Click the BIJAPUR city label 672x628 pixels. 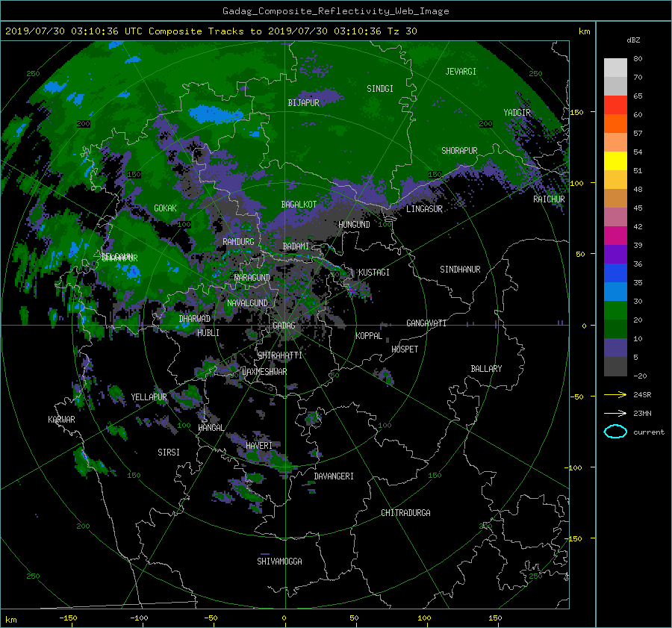coord(303,103)
